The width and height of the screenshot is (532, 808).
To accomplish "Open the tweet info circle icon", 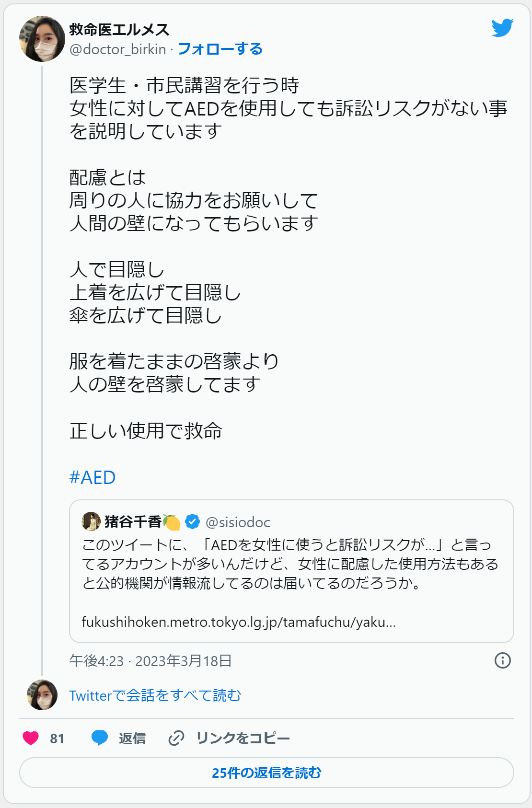I will coord(502,660).
